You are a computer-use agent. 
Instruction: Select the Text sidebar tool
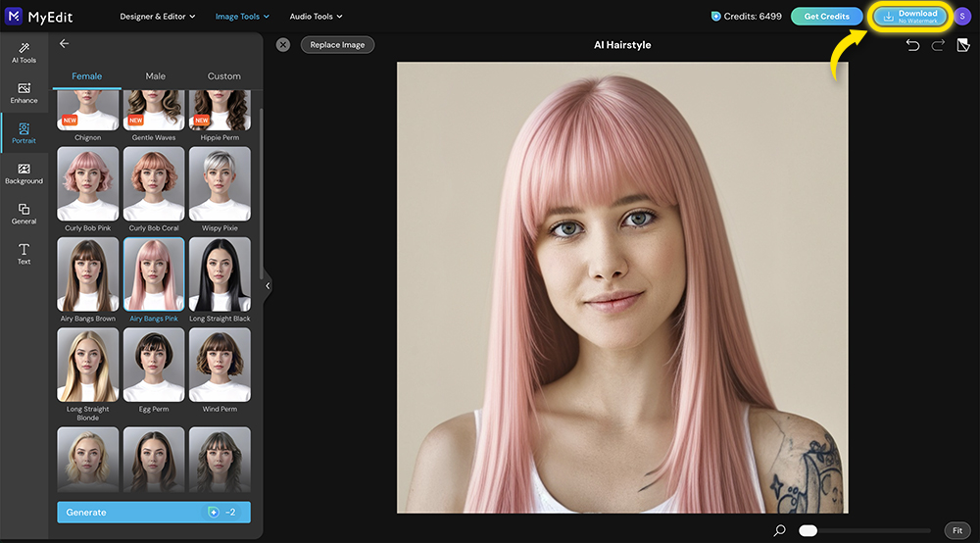point(24,254)
